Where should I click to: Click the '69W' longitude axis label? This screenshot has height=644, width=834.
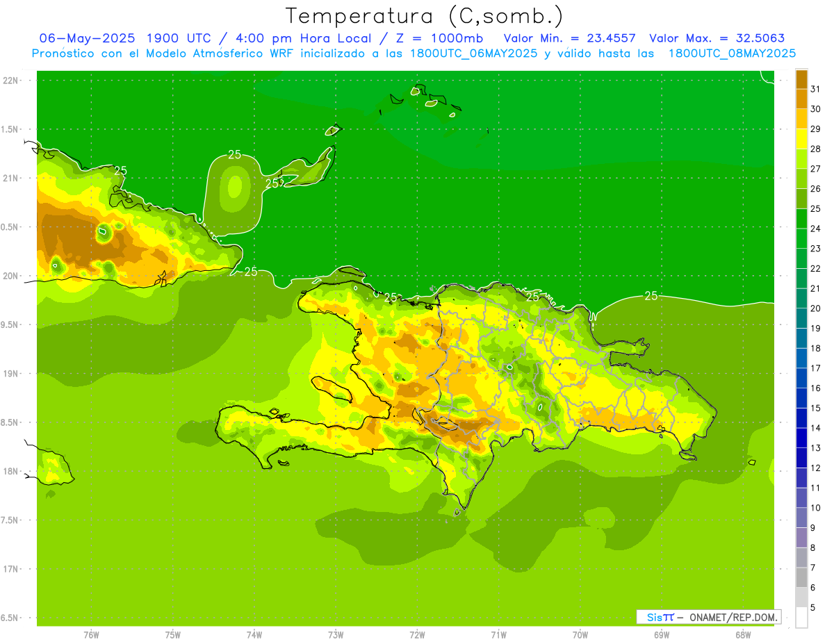[x=662, y=635]
